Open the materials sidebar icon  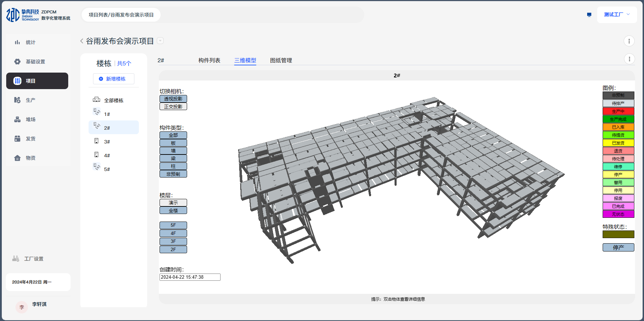(17, 158)
